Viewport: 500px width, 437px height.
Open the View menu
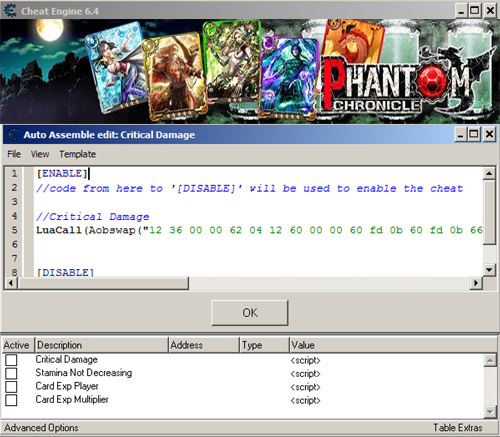[40, 154]
